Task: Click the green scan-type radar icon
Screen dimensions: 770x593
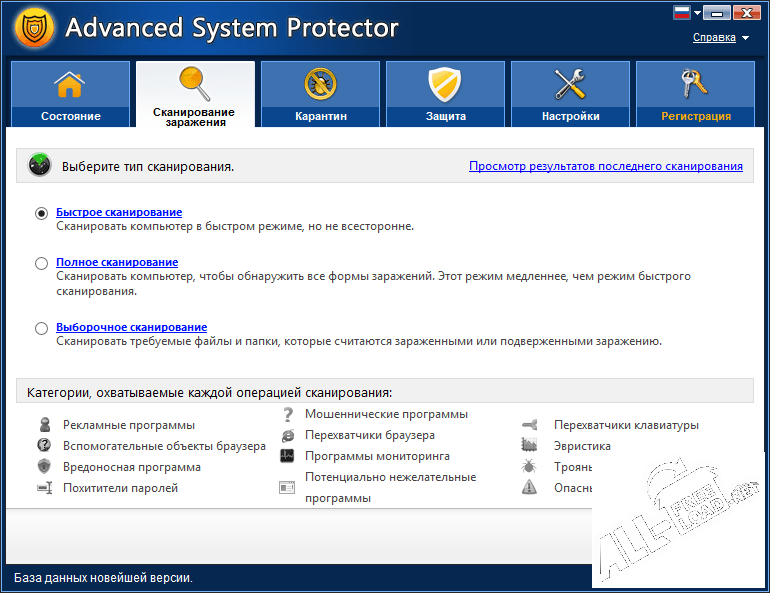Action: coord(40,165)
